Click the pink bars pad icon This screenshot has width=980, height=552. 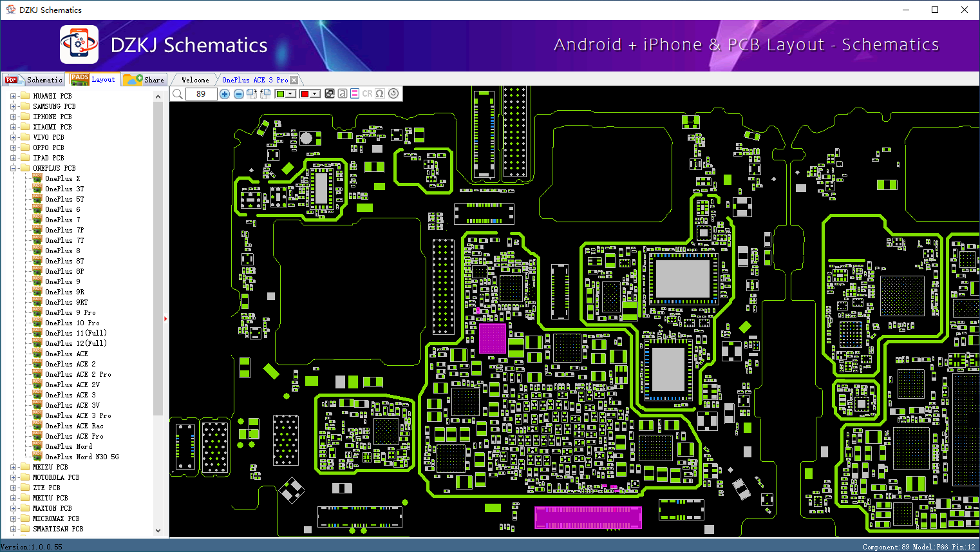tap(355, 93)
